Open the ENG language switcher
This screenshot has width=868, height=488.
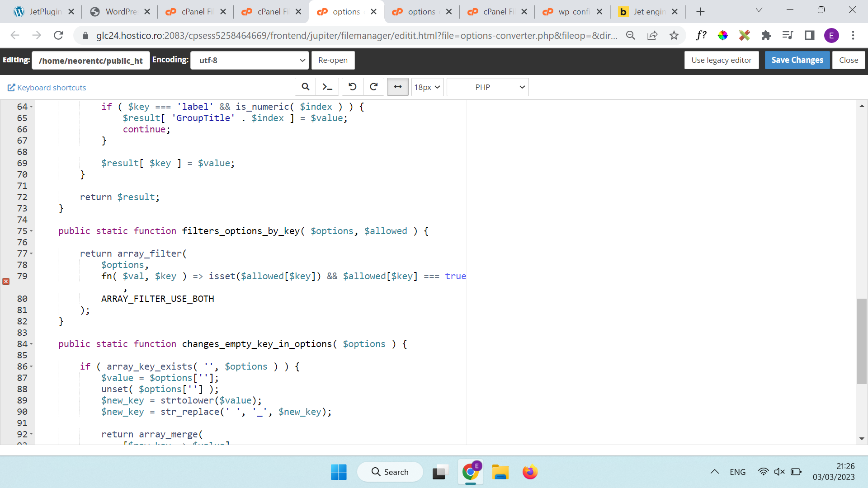[x=738, y=472]
